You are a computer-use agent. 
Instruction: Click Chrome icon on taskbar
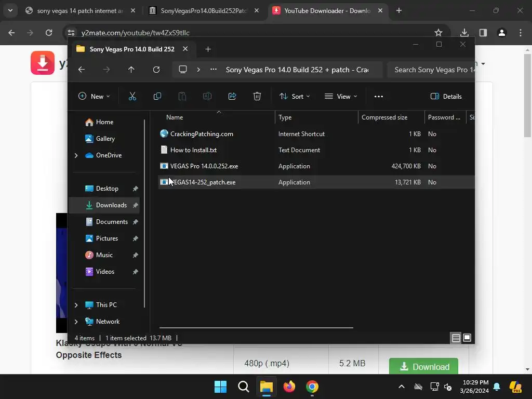click(x=312, y=387)
